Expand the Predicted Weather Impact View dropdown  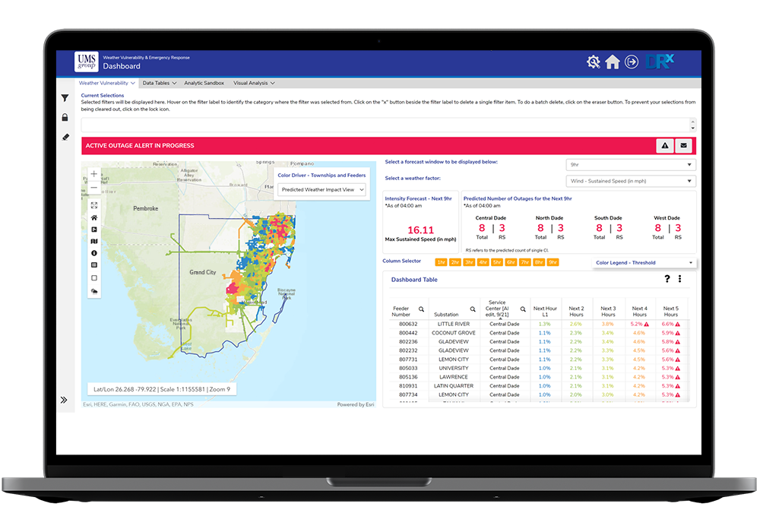click(x=323, y=190)
